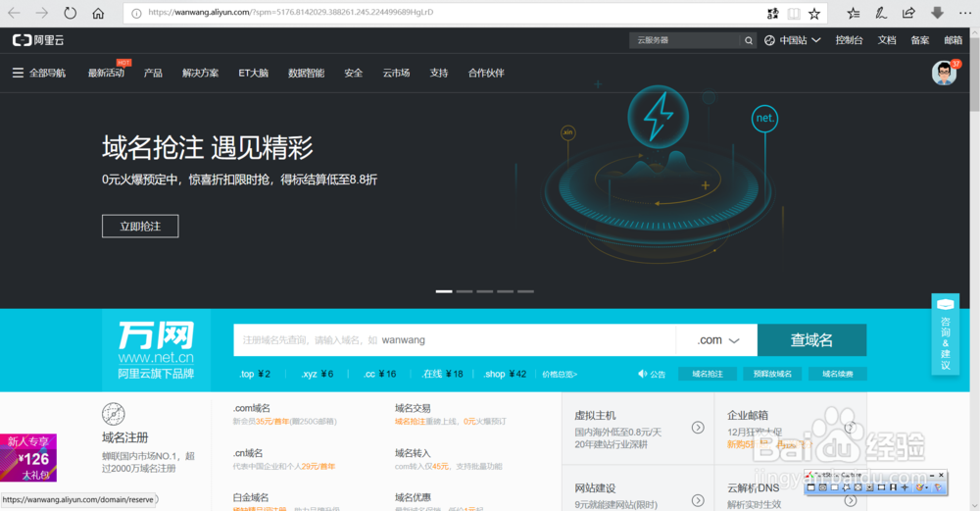
Task: Click the arrow circle in 网站建设 card
Action: (698, 500)
